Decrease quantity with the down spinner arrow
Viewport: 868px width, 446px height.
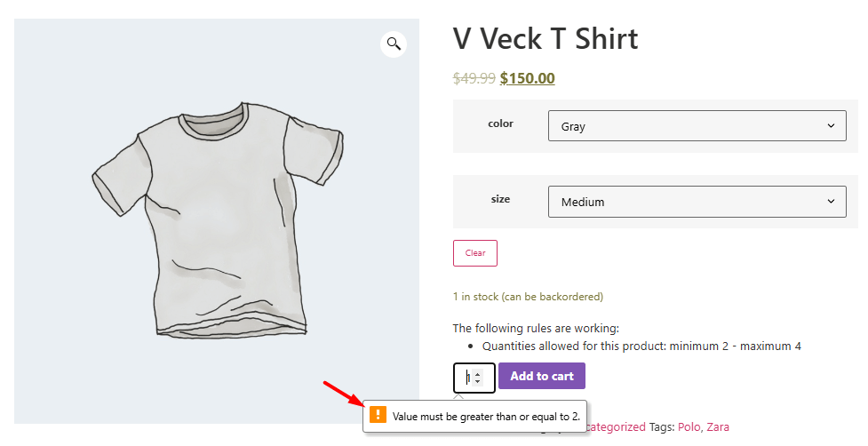[479, 382]
